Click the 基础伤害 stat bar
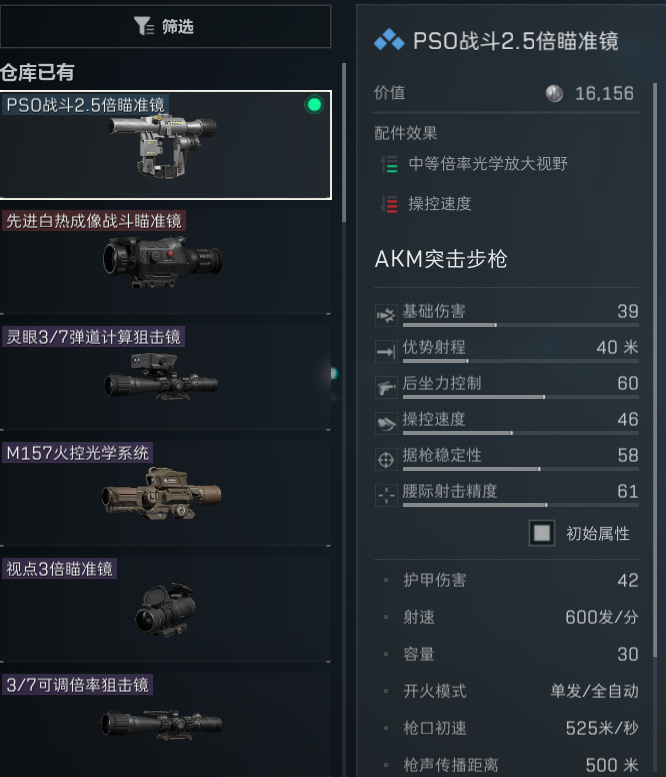The width and height of the screenshot is (666, 777). 520,325
